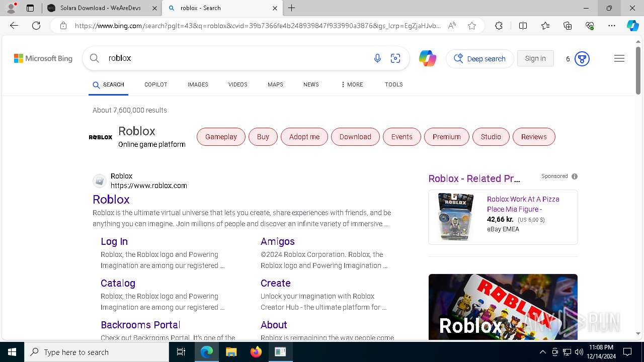644x362 pixels.
Task: Open Browser essentials
Action: (590, 26)
